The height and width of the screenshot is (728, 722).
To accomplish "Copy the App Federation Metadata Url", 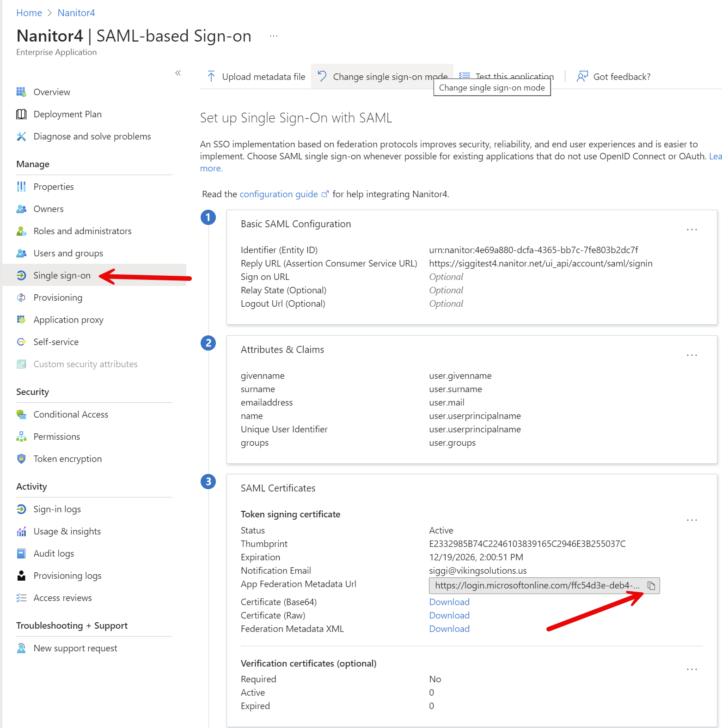I will pyautogui.click(x=651, y=586).
